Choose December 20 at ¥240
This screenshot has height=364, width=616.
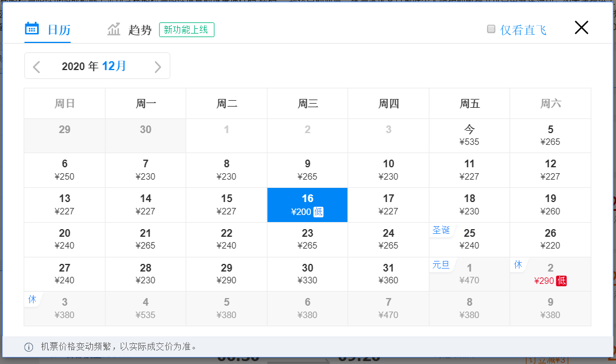64,239
